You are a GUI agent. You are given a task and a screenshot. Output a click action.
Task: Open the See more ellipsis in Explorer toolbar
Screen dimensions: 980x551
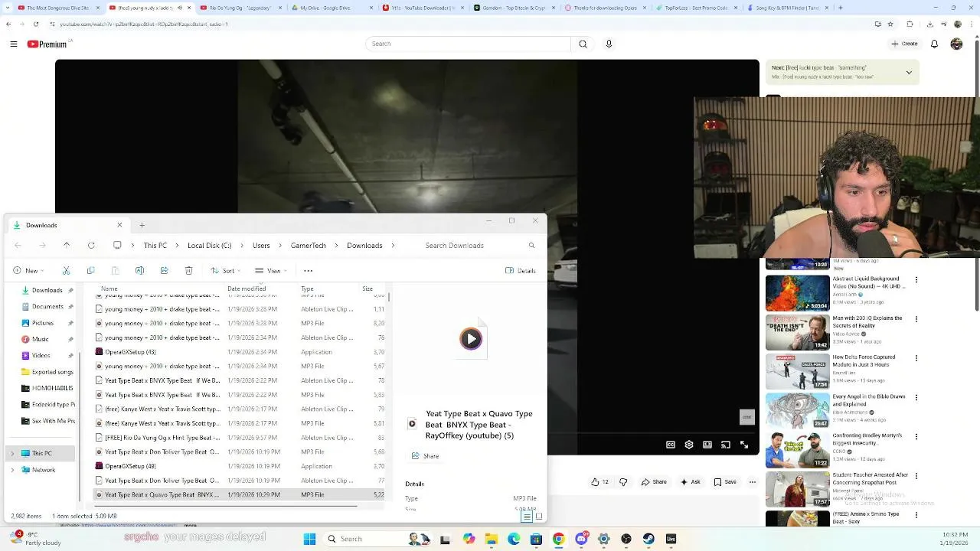pos(308,271)
